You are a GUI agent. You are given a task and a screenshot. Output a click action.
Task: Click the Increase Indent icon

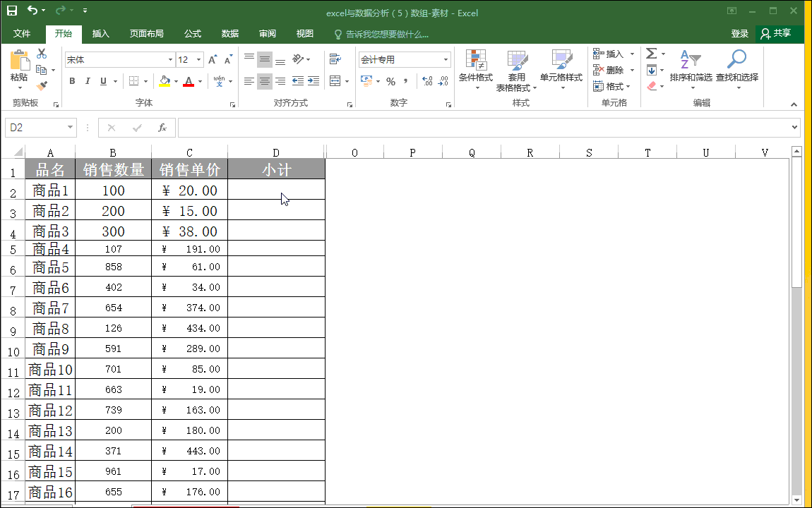point(314,80)
